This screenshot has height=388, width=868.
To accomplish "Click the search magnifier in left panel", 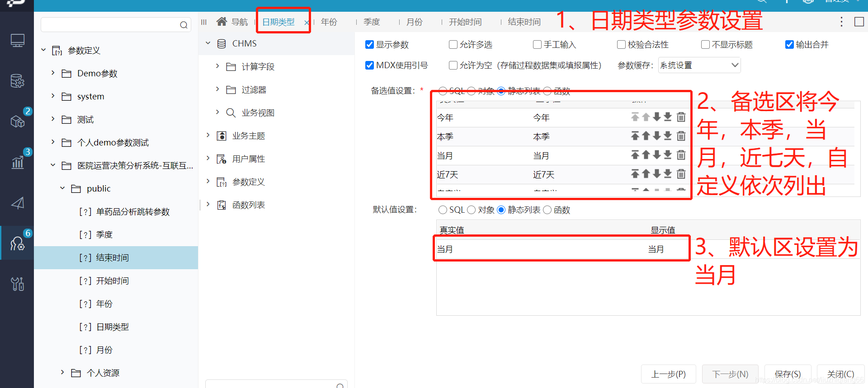I will click(x=184, y=25).
